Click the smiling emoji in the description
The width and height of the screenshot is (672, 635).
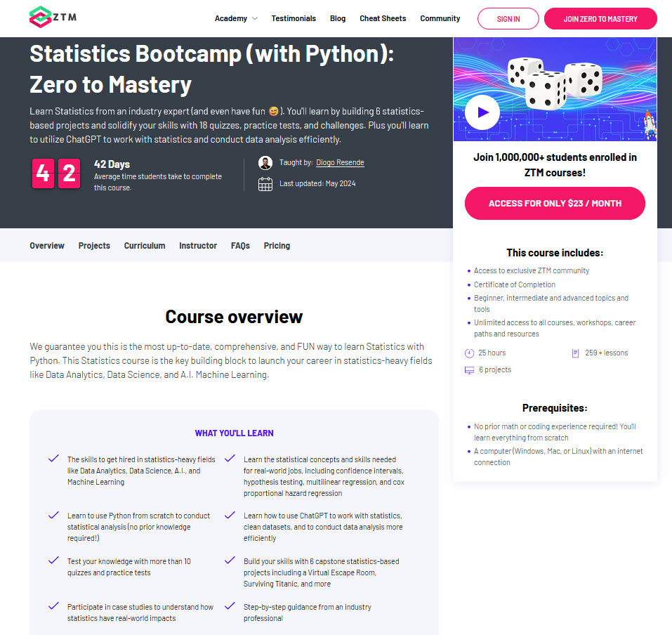pyautogui.click(x=273, y=112)
